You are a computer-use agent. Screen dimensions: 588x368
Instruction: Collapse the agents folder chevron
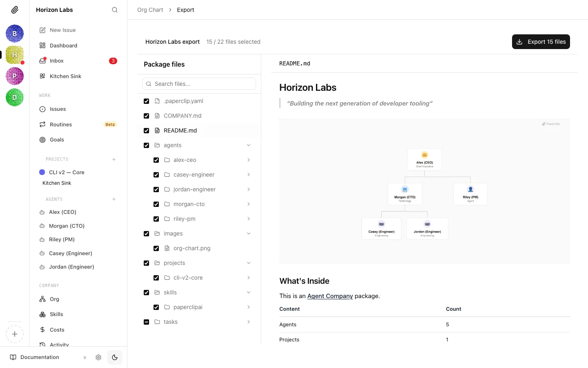249,145
